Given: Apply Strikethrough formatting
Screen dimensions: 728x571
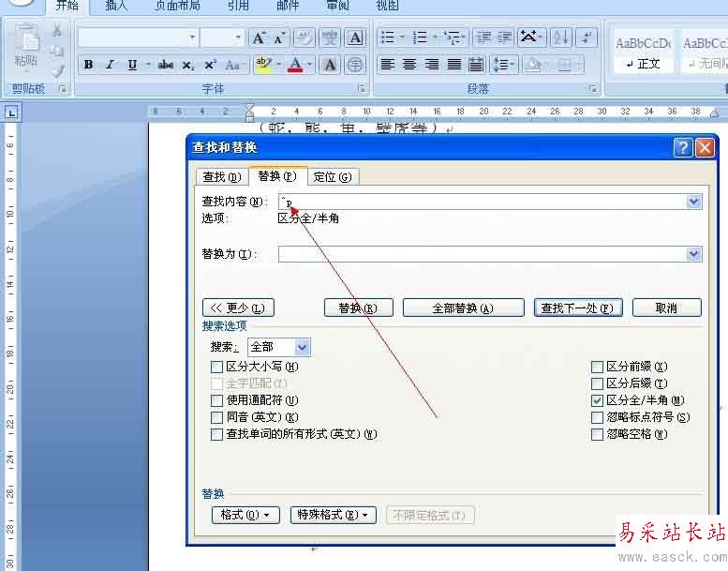Looking at the screenshot, I should pos(166,65).
